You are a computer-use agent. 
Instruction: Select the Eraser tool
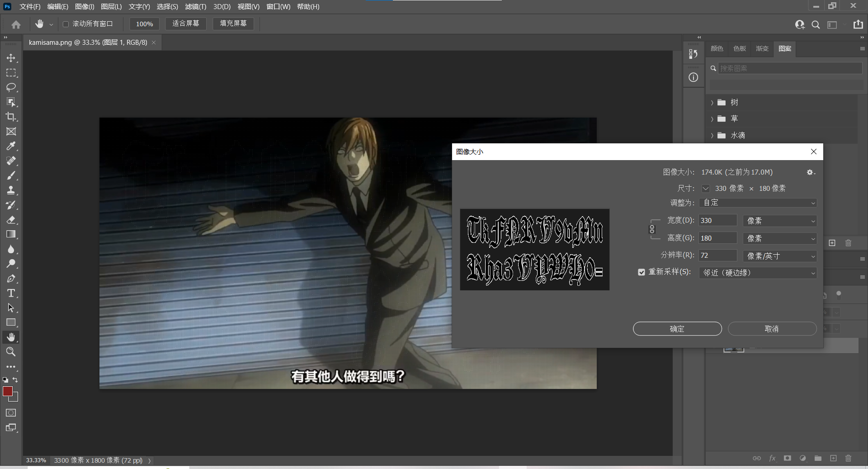(11, 220)
